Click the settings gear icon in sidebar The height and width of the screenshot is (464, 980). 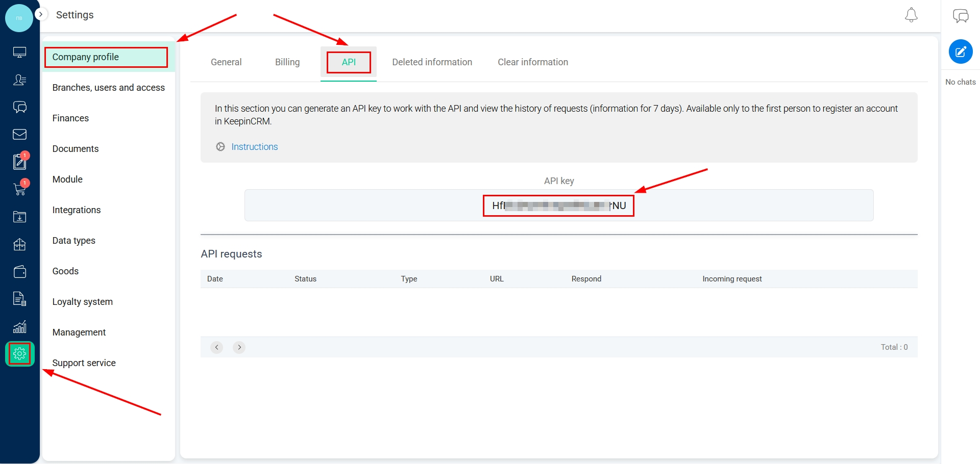point(19,353)
